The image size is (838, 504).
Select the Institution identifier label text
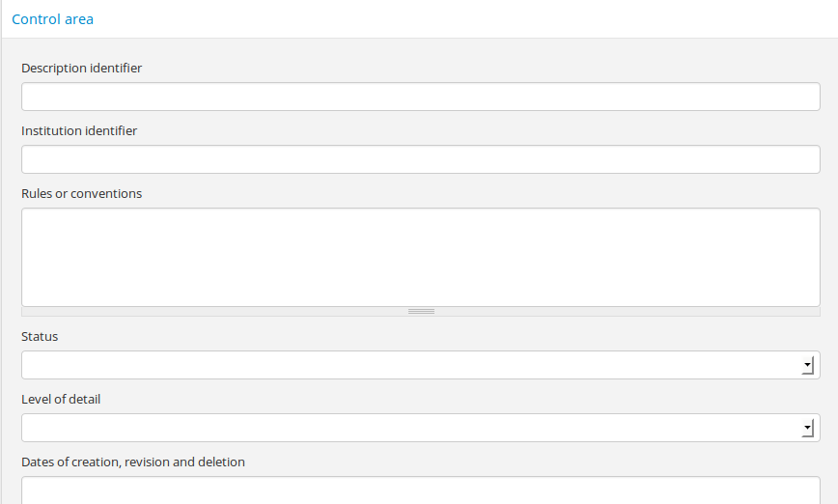79,130
